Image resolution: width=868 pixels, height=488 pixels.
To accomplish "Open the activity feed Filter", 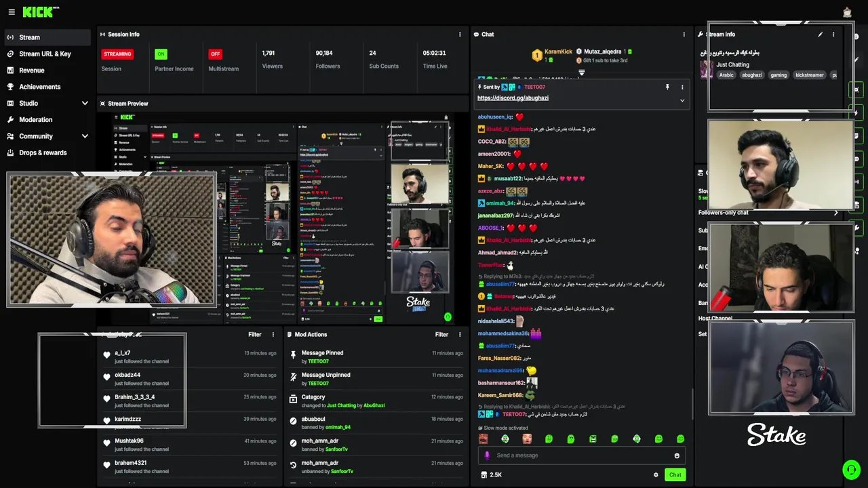I will pos(254,335).
